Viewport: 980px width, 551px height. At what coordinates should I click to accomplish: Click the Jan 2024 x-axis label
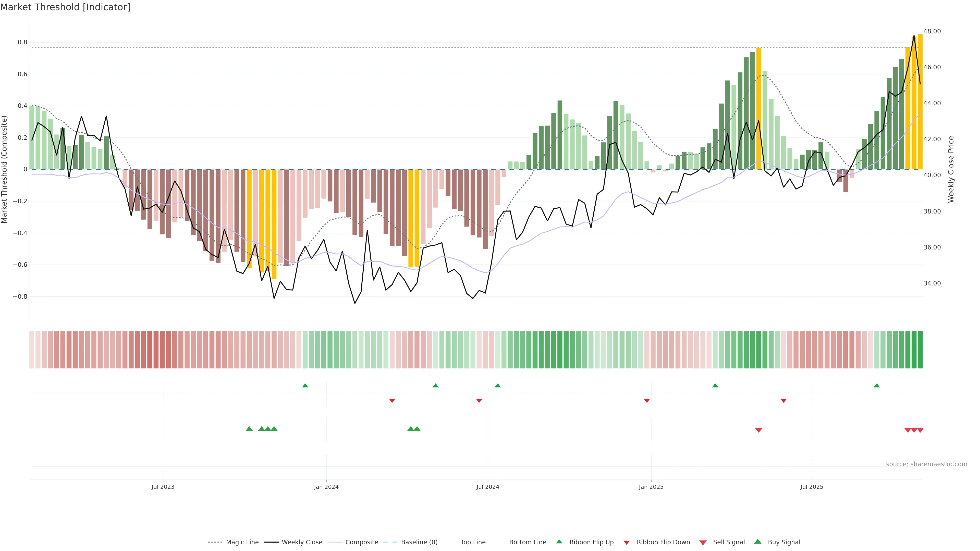326,487
